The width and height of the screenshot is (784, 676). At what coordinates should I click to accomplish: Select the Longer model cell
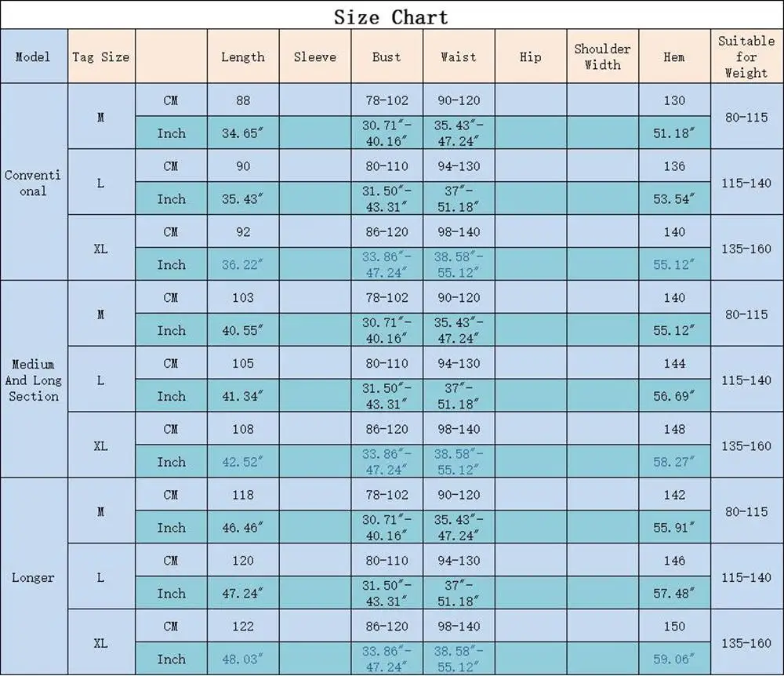(x=34, y=577)
